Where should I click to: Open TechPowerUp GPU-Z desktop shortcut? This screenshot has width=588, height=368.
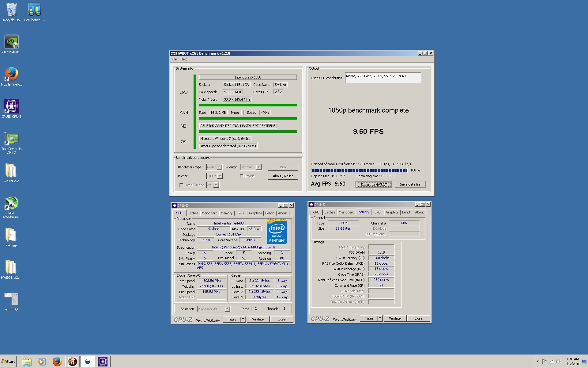pyautogui.click(x=11, y=143)
